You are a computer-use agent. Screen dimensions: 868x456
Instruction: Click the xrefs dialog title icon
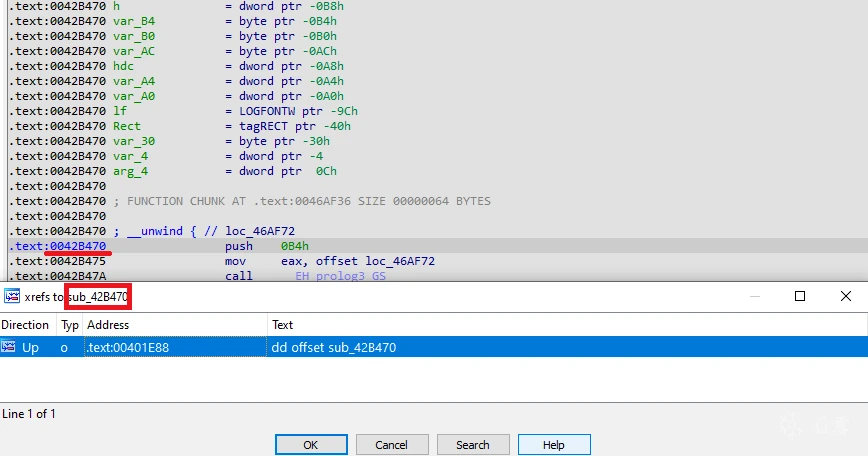click(12, 296)
